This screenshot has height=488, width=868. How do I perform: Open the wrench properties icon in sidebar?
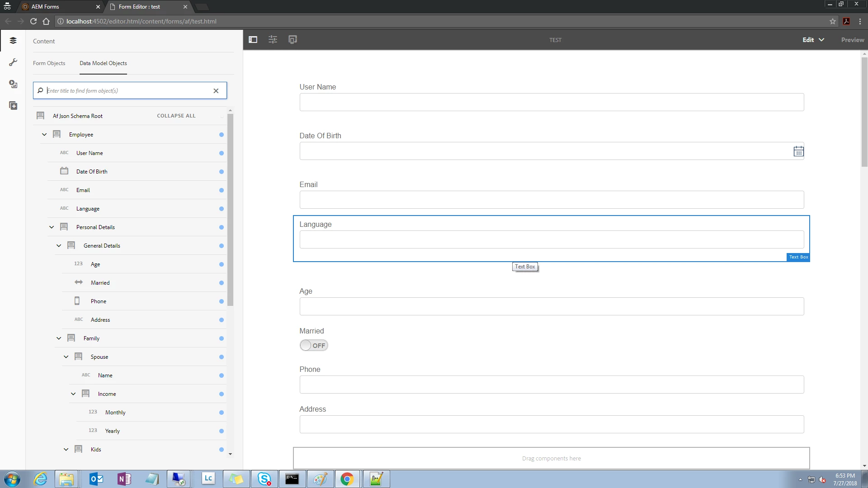pos(13,62)
